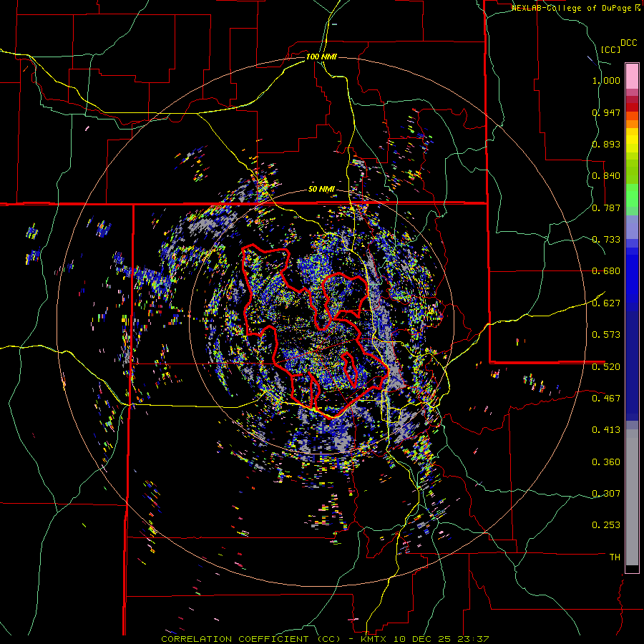The width and height of the screenshot is (644, 644).
Task: Click the DCC legend heading
Action: (628, 43)
